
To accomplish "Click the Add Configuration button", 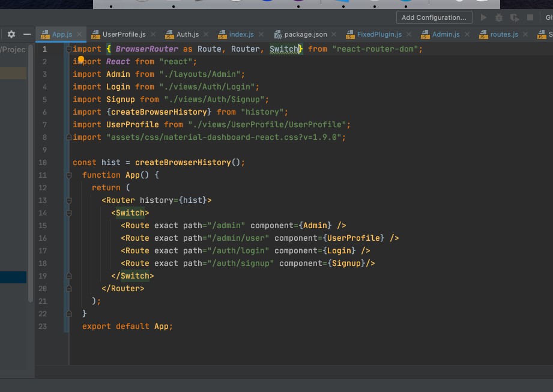I will point(434,18).
